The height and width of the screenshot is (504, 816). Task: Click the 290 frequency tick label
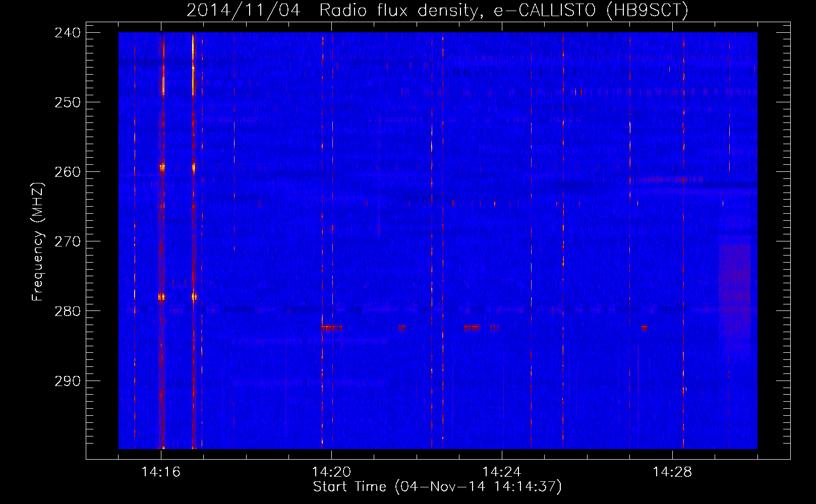68,381
